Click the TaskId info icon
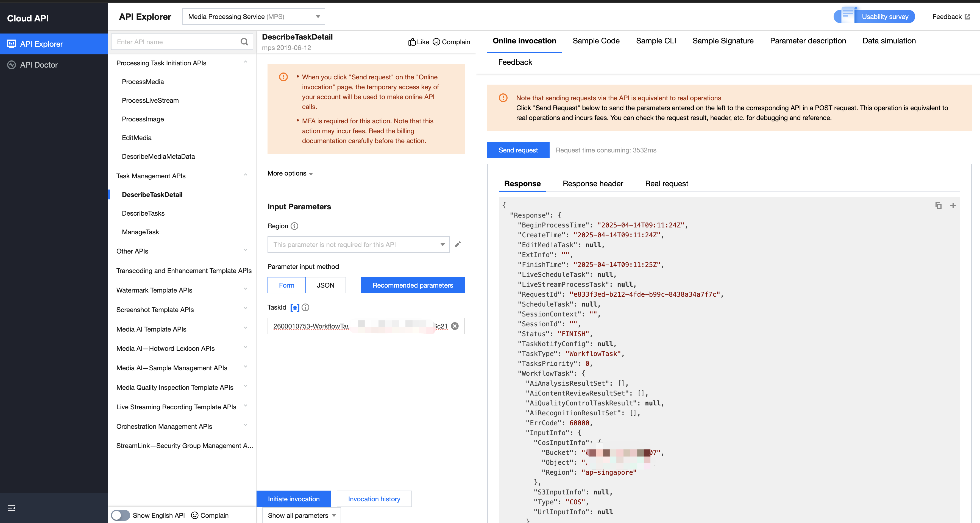980x523 pixels. click(x=305, y=307)
